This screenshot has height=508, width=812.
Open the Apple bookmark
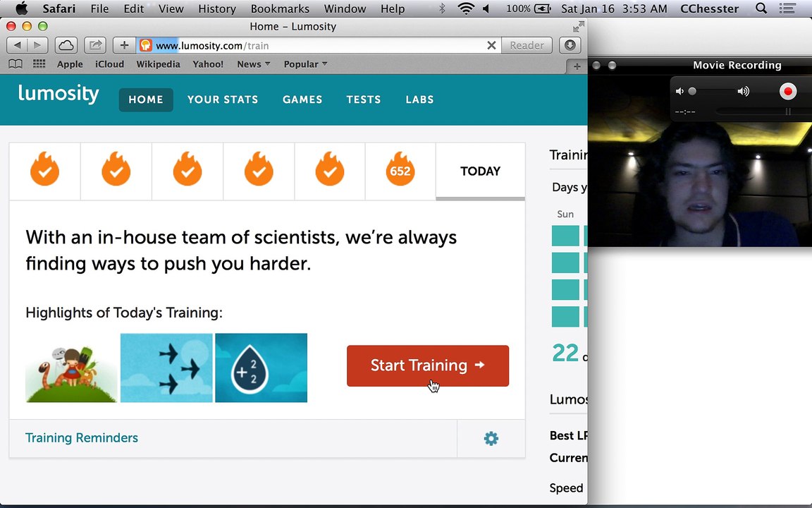click(70, 64)
